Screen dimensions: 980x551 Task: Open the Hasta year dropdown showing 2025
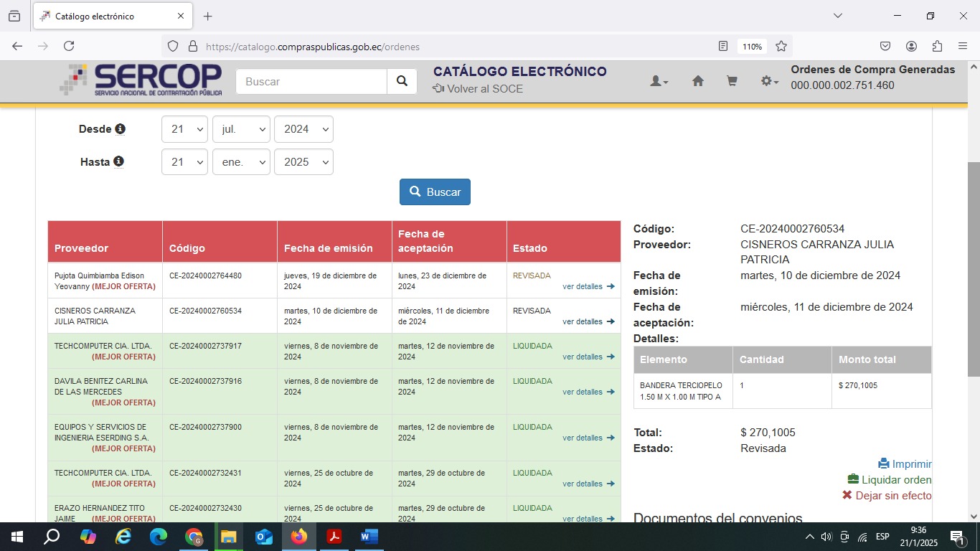(x=303, y=162)
